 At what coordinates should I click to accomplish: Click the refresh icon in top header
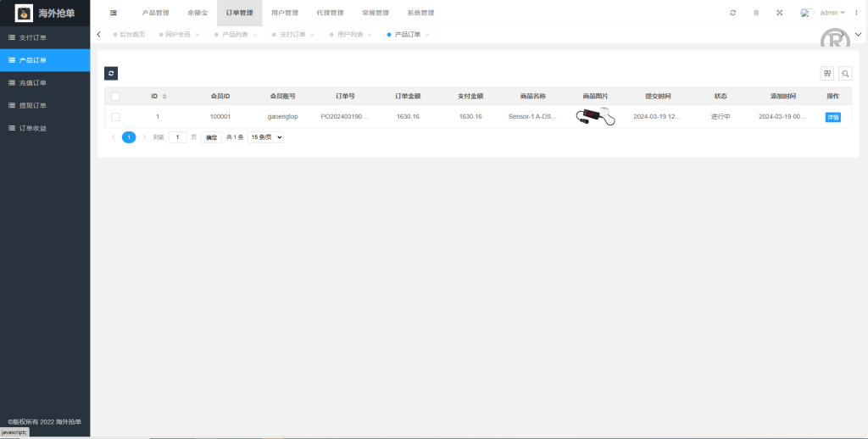pos(732,13)
